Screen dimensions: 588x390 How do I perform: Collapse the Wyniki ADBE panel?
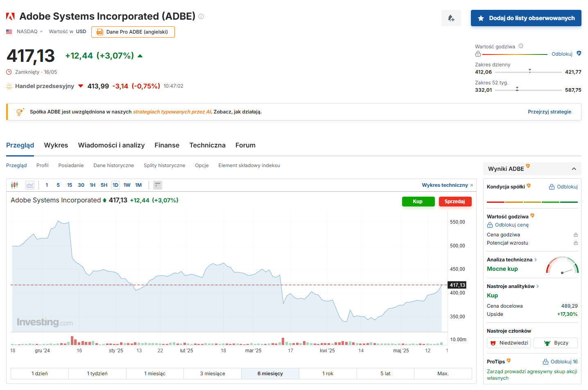click(x=574, y=169)
